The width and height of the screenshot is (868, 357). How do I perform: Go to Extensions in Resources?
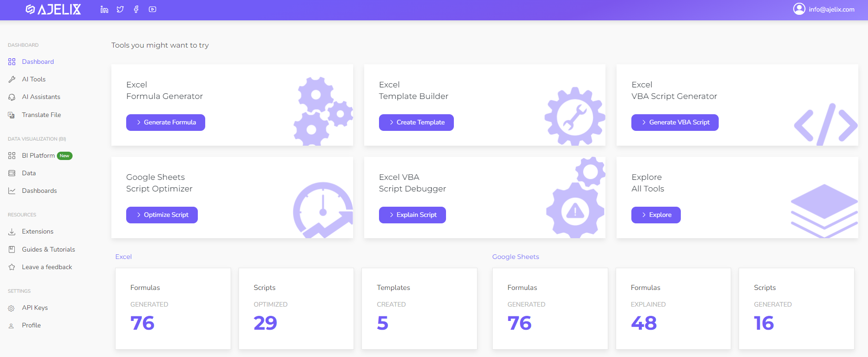pos(37,232)
